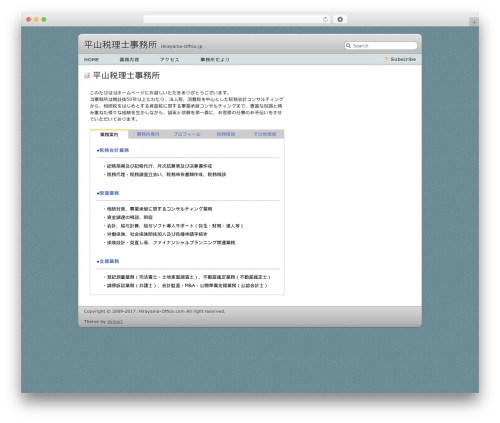Open the アクセス navigation item
Image resolution: width=500 pixels, height=423 pixels.
(170, 60)
